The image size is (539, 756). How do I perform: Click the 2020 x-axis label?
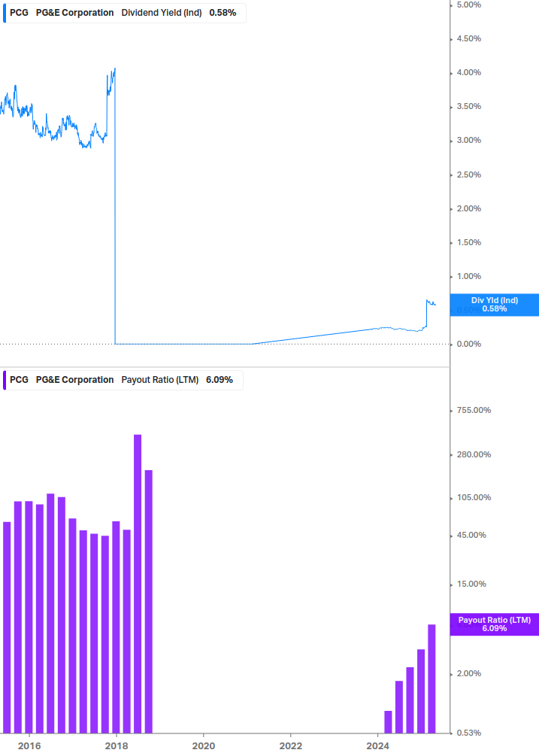coord(204,746)
